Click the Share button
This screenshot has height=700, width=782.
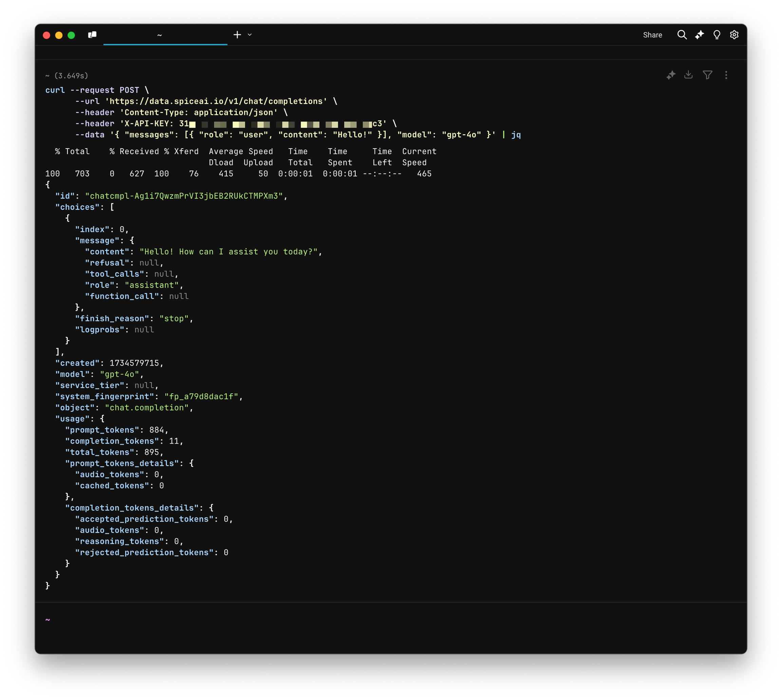[652, 35]
